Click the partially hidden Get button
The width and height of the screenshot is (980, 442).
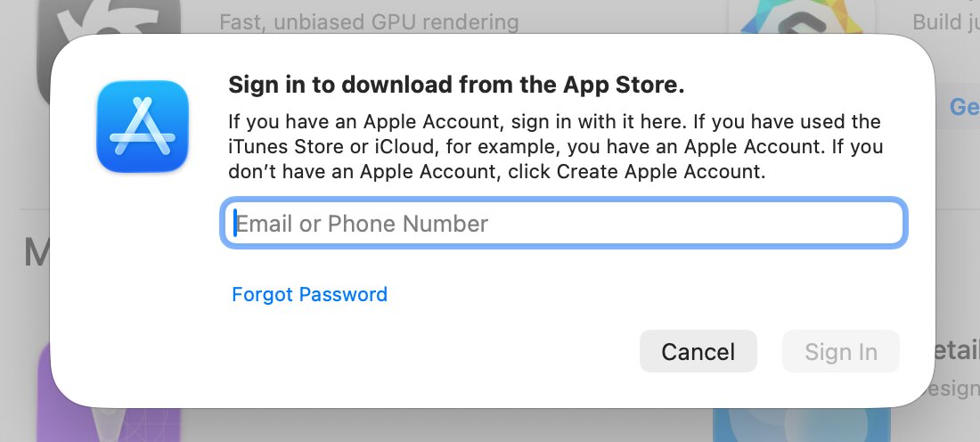(964, 108)
